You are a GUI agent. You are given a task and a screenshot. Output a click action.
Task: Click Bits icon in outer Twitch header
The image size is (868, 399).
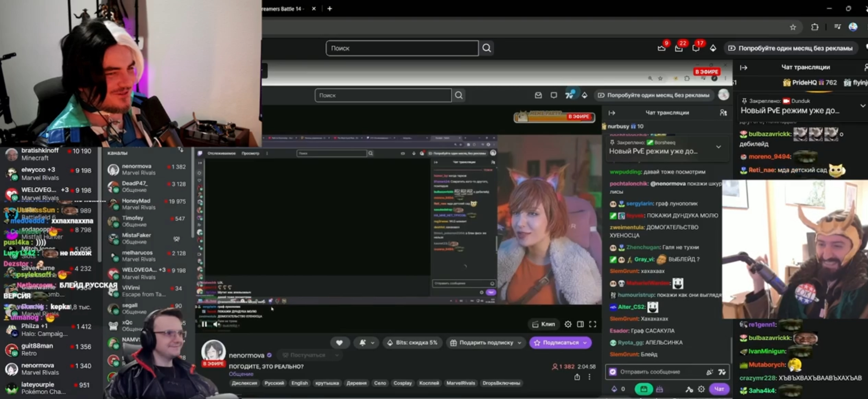713,48
